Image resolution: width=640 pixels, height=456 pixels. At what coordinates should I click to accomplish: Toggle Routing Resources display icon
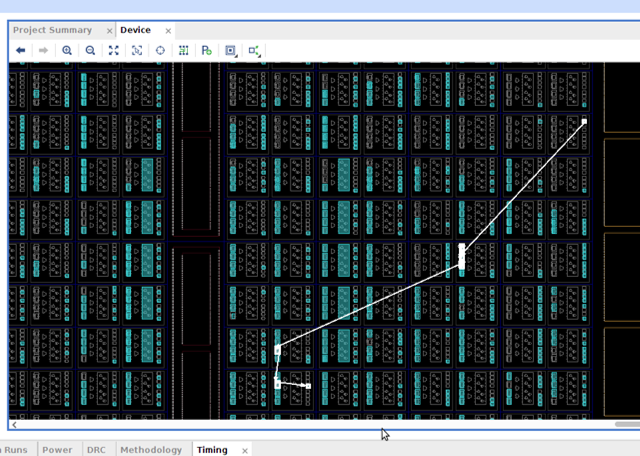click(x=183, y=51)
